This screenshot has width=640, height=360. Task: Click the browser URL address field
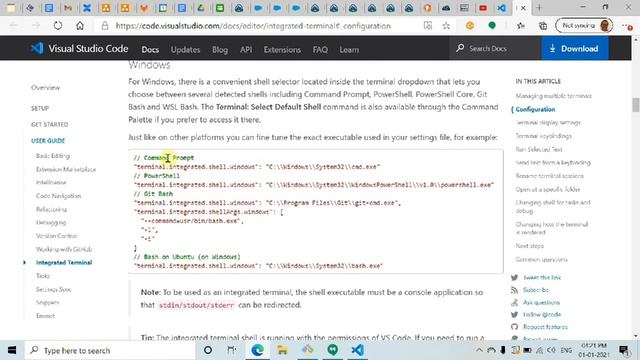pos(253,26)
